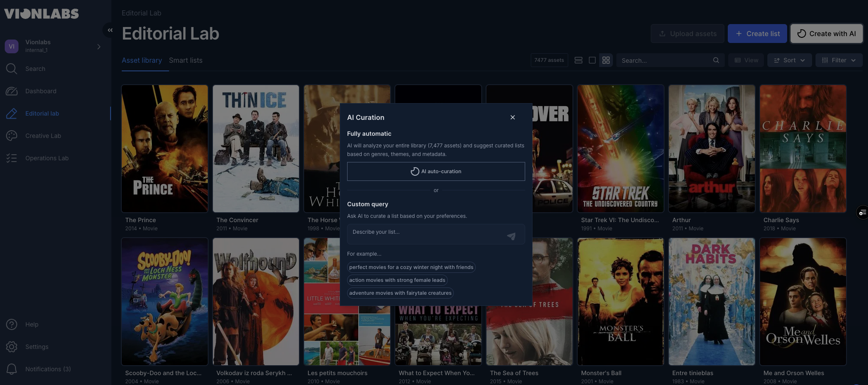The image size is (868, 385).
Task: Collapse the sidebar with the double chevron
Action: point(110,30)
